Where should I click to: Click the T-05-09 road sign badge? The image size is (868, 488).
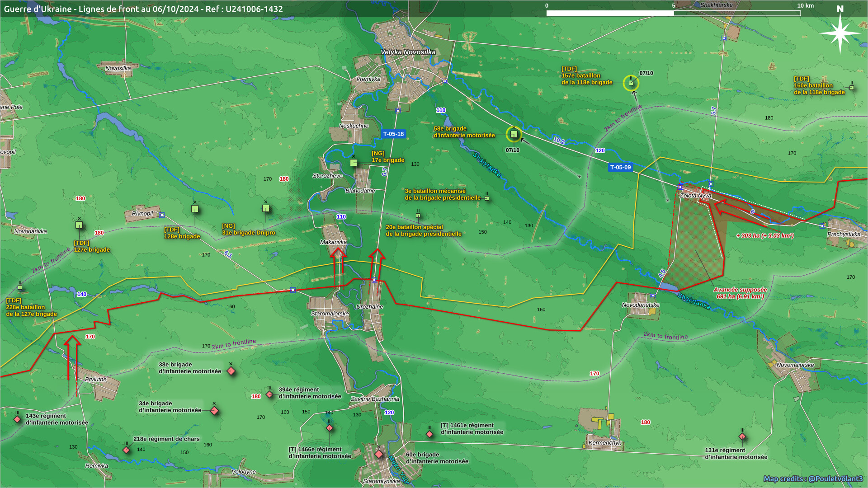pyautogui.click(x=620, y=167)
